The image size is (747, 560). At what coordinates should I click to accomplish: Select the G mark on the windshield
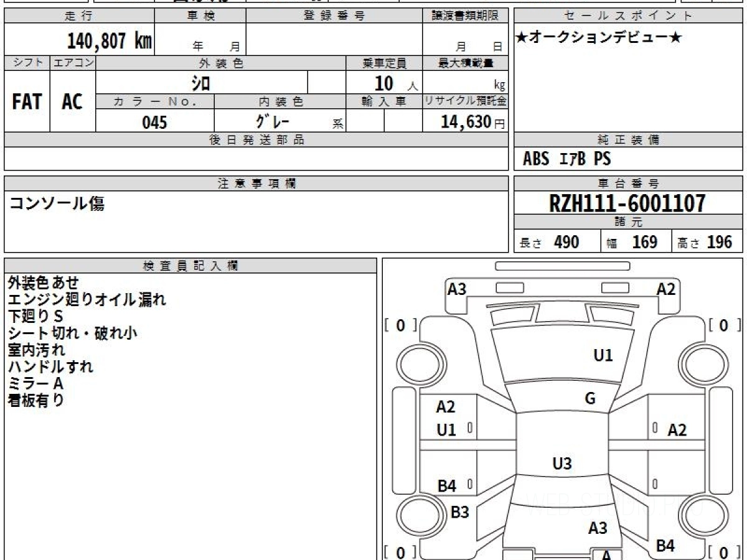pyautogui.click(x=591, y=399)
